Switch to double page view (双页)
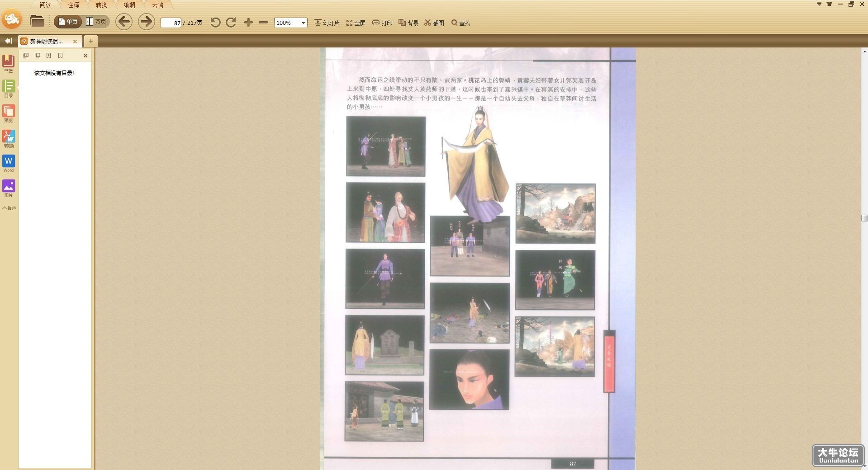 [96, 22]
